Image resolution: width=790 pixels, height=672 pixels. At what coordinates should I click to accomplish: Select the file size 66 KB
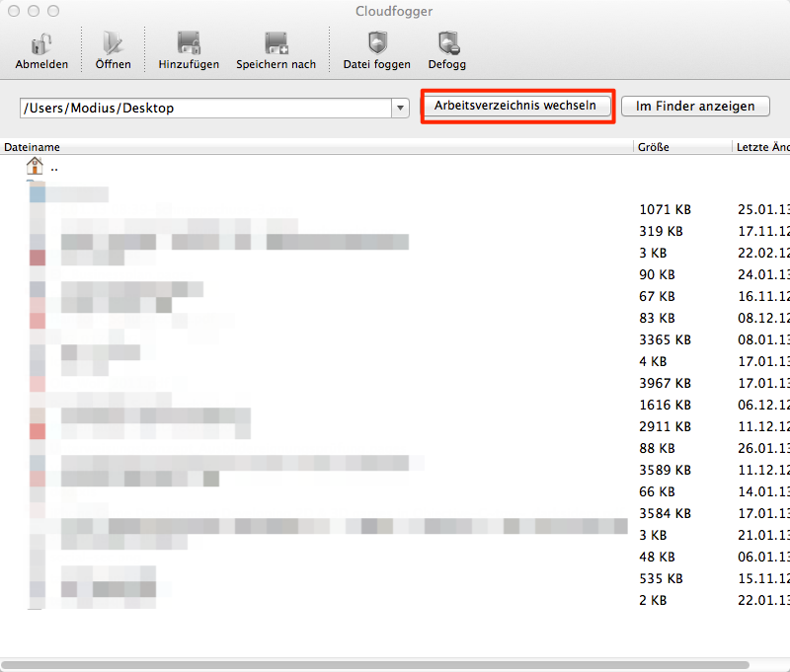pyautogui.click(x=657, y=491)
